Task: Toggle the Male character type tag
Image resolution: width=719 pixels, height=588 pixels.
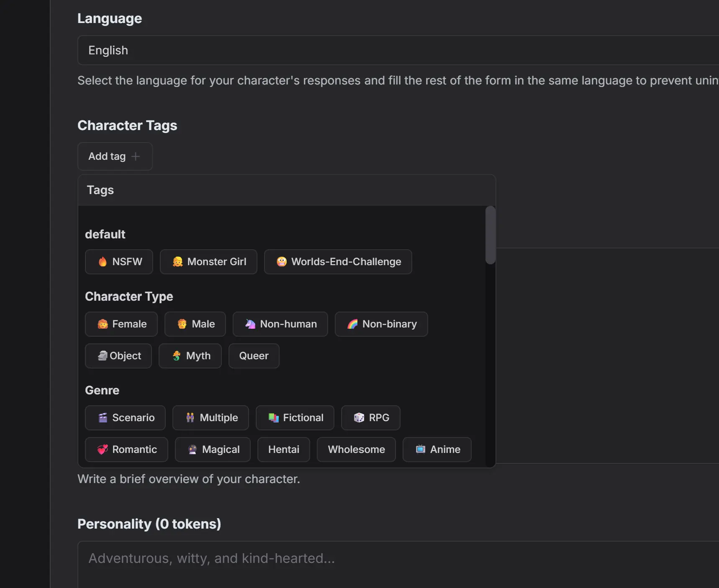Action: 195,324
